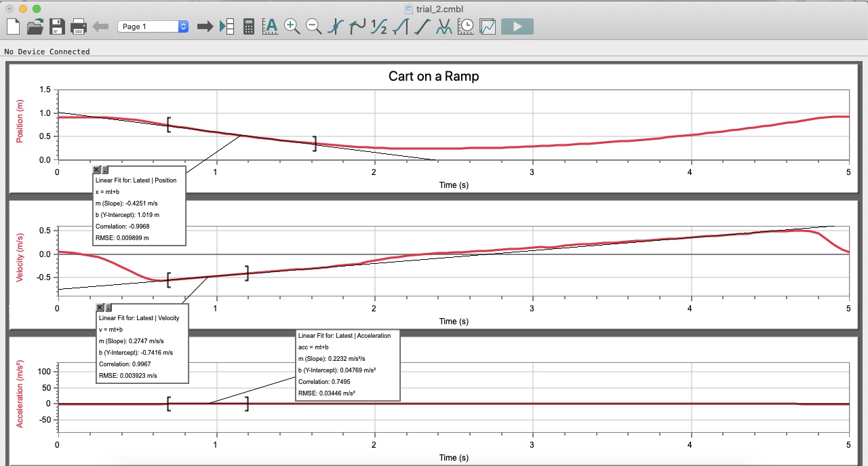Select the Tangent tool icon
Image resolution: width=868 pixels, height=466 pixels.
click(x=357, y=26)
